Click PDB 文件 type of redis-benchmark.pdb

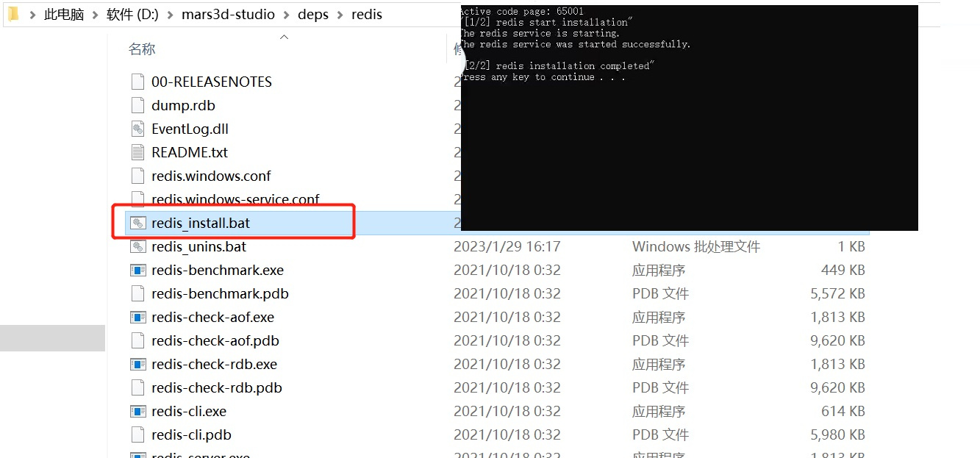point(661,293)
